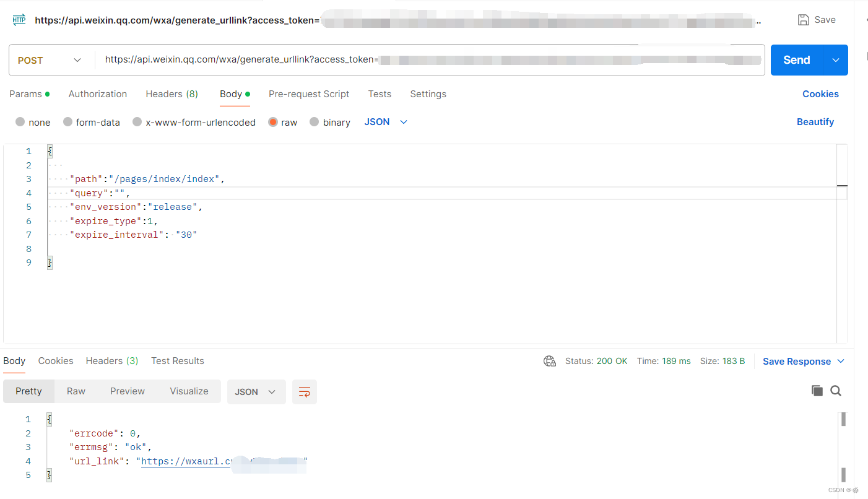Image resolution: width=868 pixels, height=499 pixels.
Task: Open the Headers (8) request tab
Action: point(171,94)
